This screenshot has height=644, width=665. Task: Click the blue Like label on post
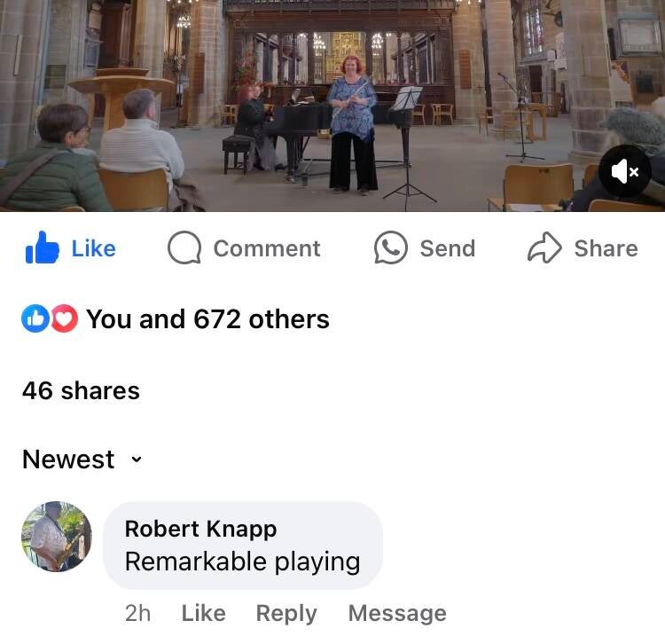(x=94, y=248)
